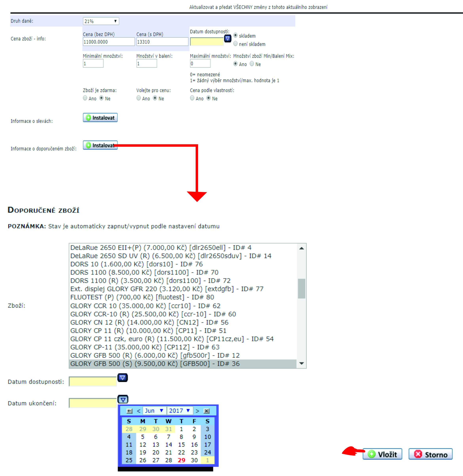
Task: Open calendar icon beside lower Datum dostupnosti
Action: [123, 377]
